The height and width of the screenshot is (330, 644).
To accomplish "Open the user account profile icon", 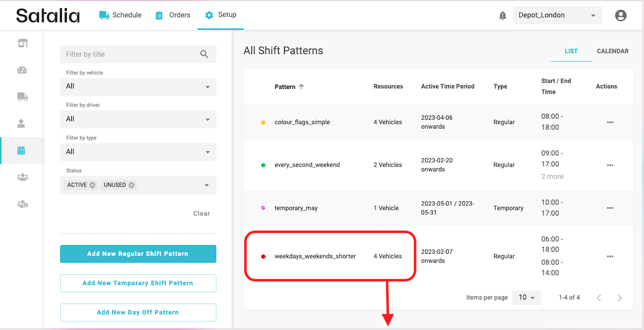I will [x=620, y=15].
